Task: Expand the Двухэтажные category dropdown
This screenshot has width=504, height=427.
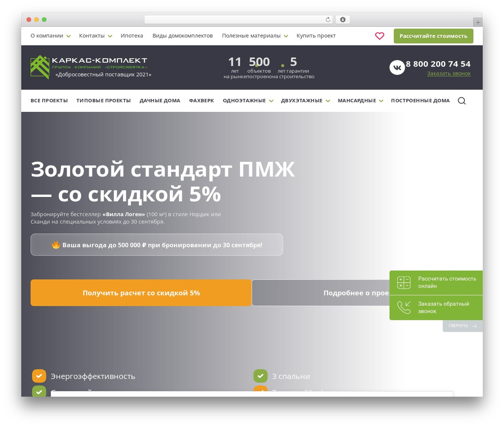Action: pos(328,101)
